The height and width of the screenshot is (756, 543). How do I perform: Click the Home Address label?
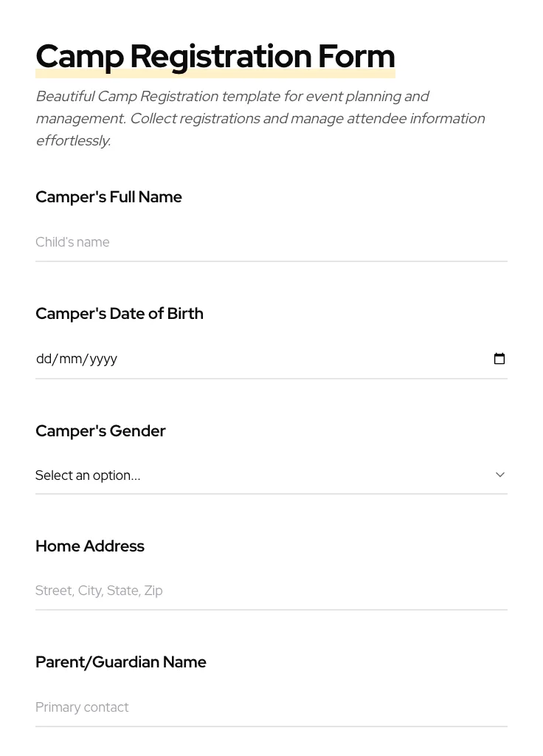pos(90,546)
